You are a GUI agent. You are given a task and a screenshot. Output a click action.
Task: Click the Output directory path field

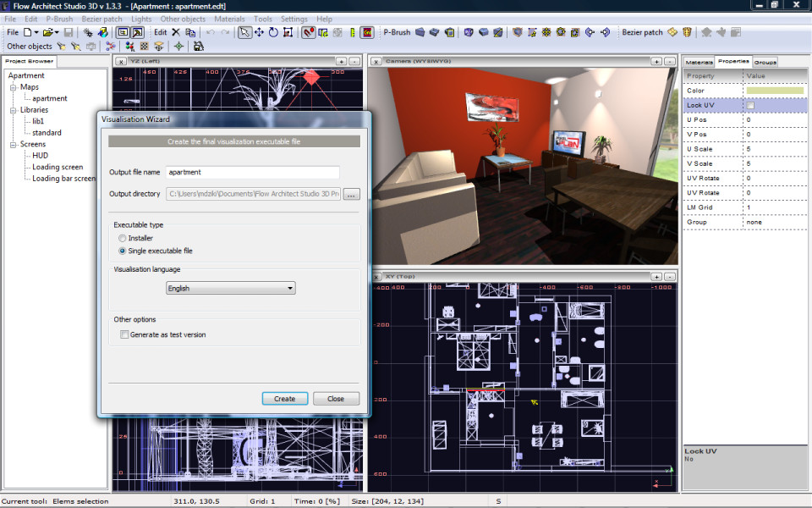coord(253,194)
